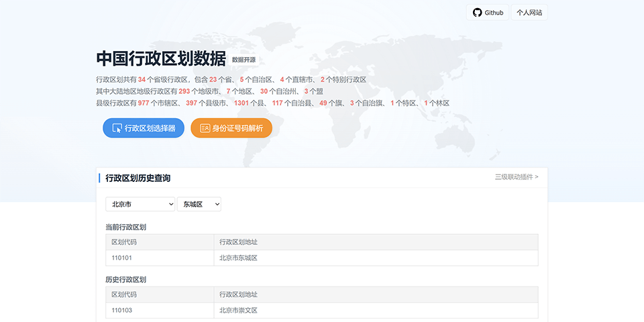Open the 三级联动插件 link
The width and height of the screenshot is (644, 322).
pyautogui.click(x=516, y=177)
